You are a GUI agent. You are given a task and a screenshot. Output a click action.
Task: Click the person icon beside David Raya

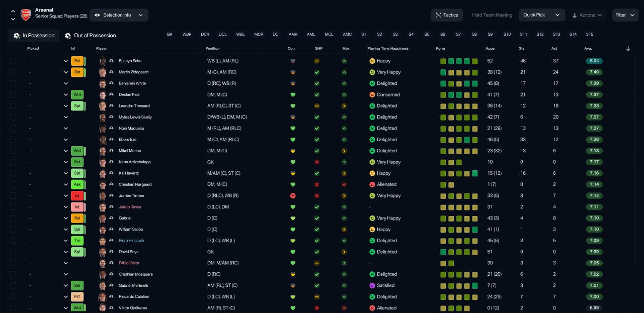[111, 252]
